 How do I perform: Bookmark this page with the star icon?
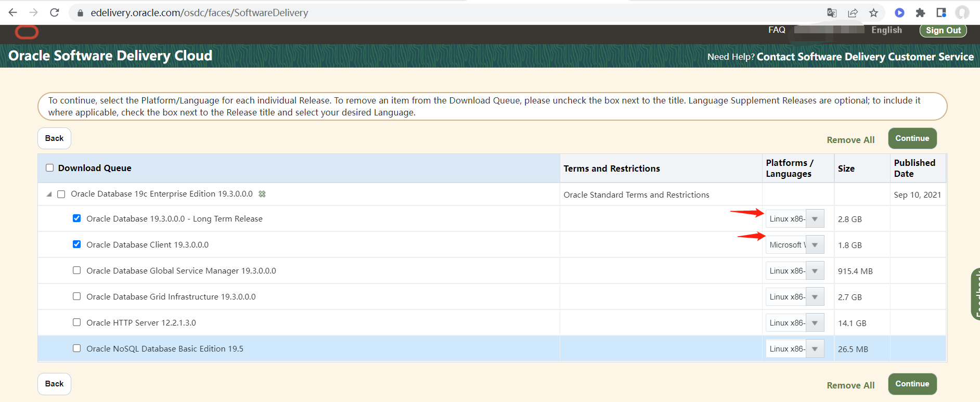click(873, 13)
